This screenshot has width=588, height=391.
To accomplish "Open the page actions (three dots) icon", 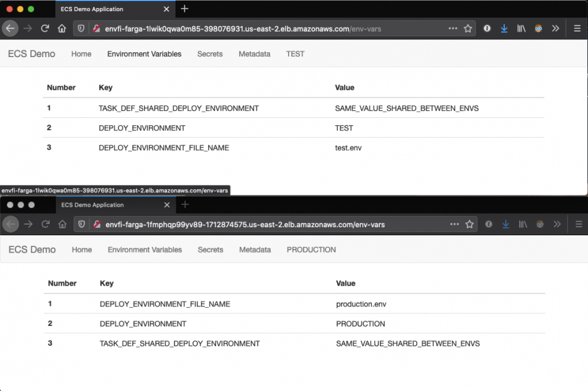I will coord(453,28).
